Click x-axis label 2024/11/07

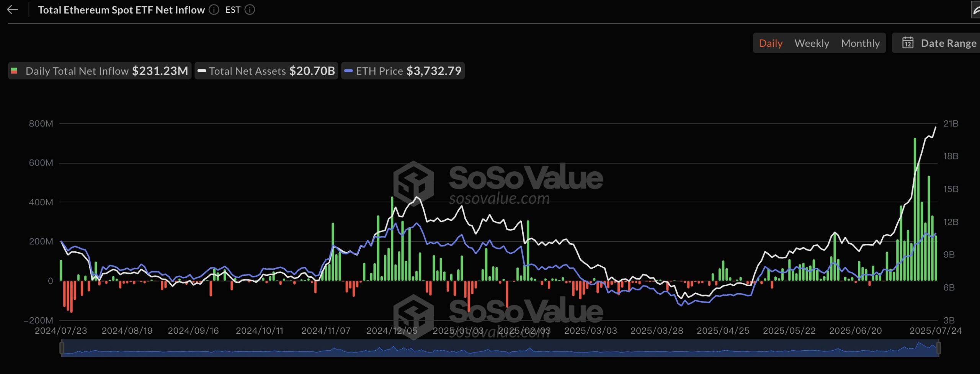326,331
